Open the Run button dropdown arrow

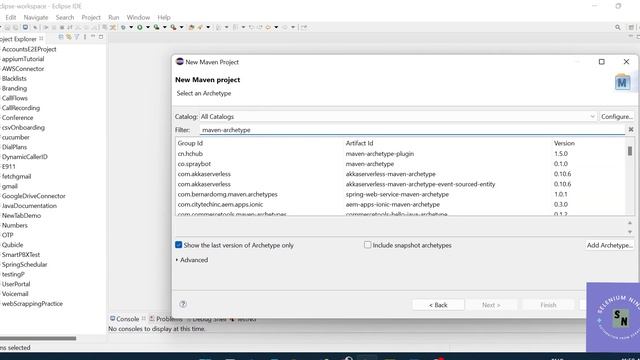pyautogui.click(x=148, y=27)
